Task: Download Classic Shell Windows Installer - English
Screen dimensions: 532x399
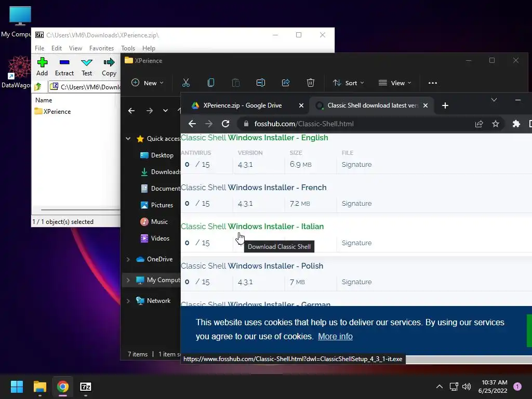Action: click(255, 137)
